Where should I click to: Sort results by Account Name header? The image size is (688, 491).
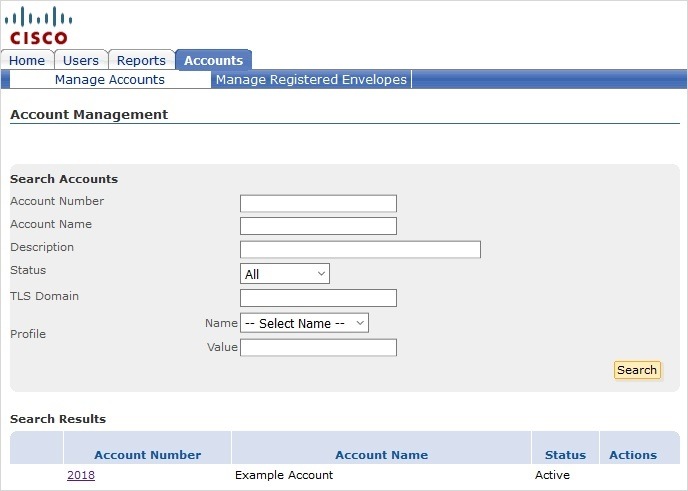[381, 455]
